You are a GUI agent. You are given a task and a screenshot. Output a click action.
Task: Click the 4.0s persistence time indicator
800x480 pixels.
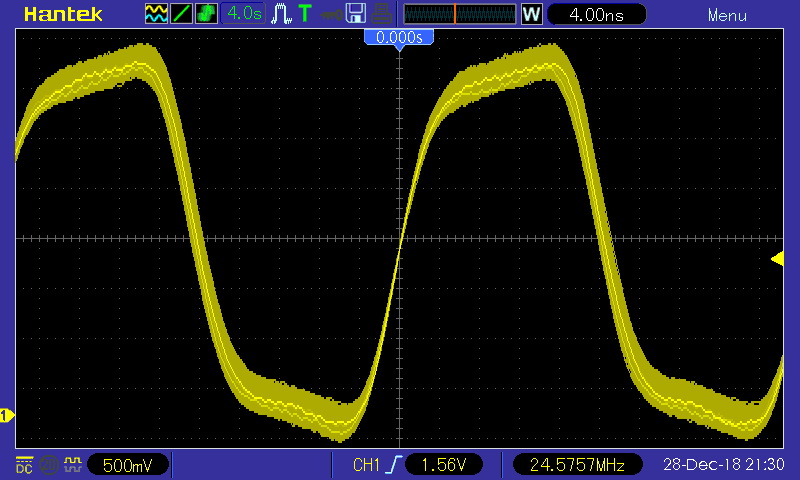click(243, 14)
